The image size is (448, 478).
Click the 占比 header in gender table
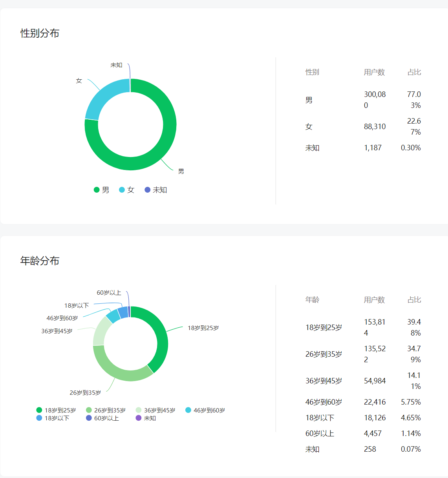tap(414, 72)
